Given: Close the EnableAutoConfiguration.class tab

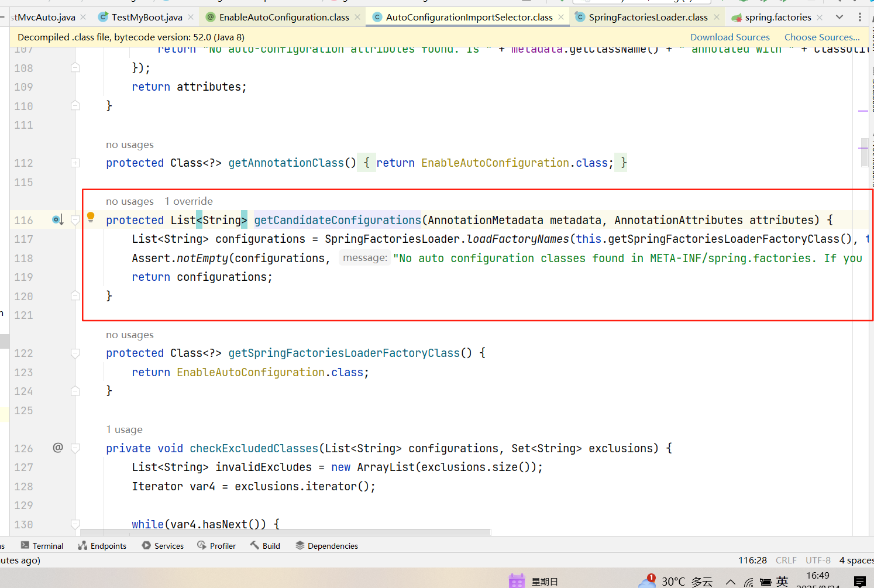Looking at the screenshot, I should pos(357,17).
